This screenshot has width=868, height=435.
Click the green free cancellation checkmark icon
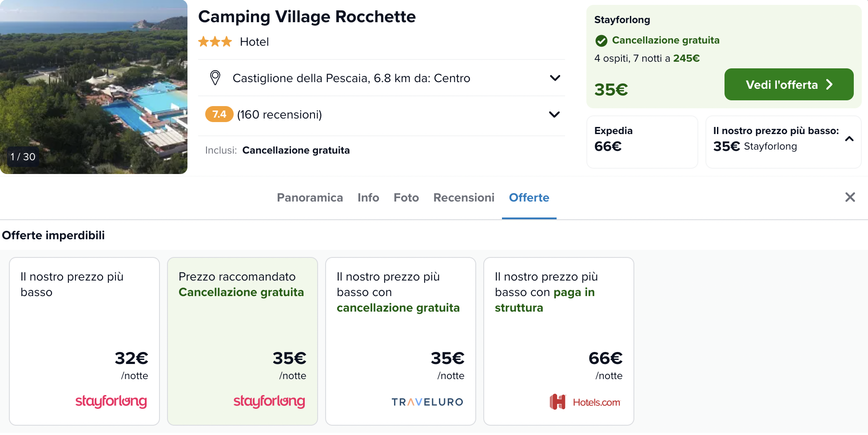[601, 41]
